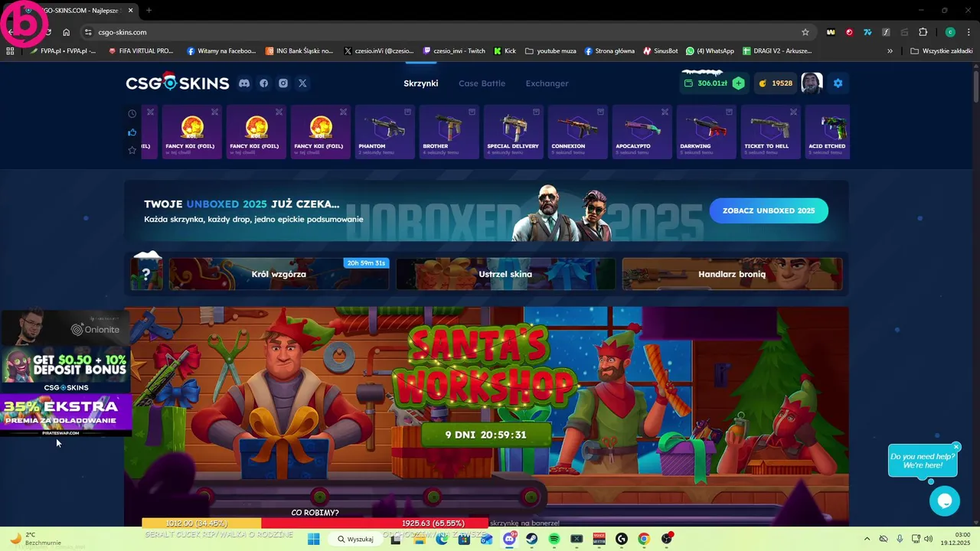980x551 pixels.
Task: Click the Wyszukaj taskbar search box
Action: pos(355,539)
